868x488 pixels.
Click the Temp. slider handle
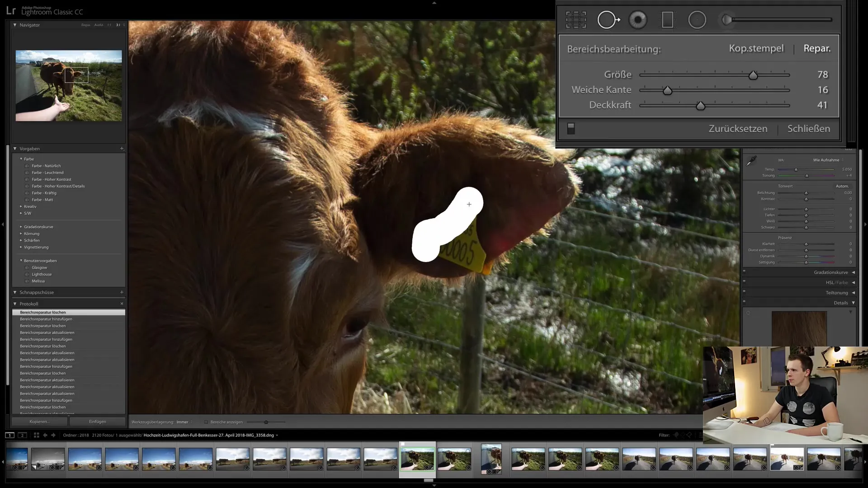point(796,169)
